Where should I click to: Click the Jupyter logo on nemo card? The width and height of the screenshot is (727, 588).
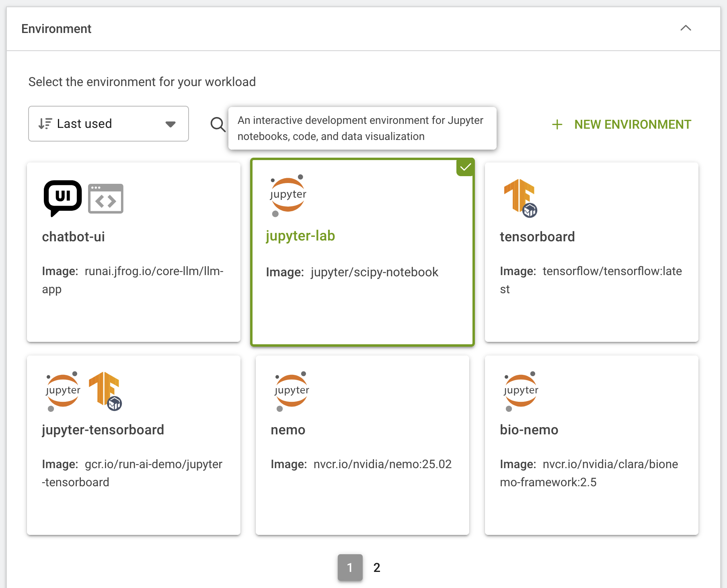point(292,391)
